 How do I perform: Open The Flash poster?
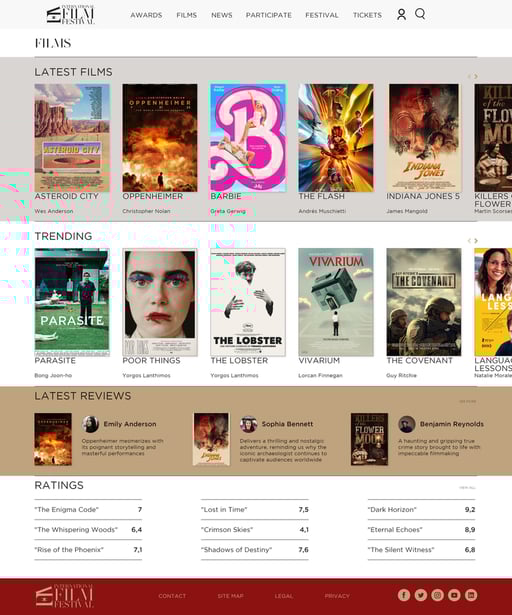[336, 138]
